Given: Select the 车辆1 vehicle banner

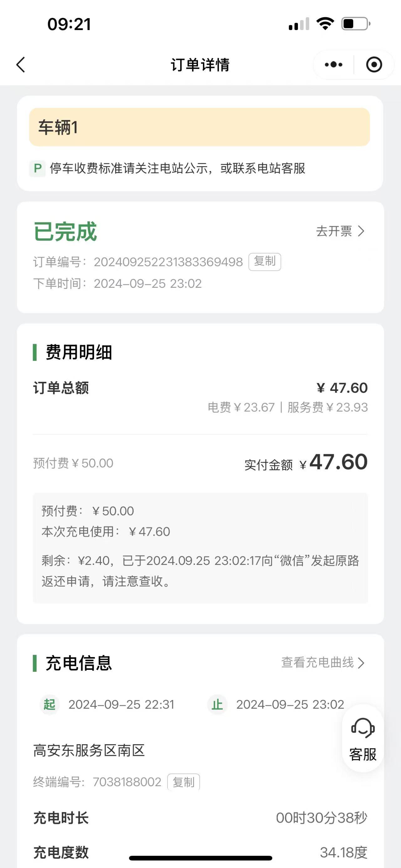Looking at the screenshot, I should [199, 127].
